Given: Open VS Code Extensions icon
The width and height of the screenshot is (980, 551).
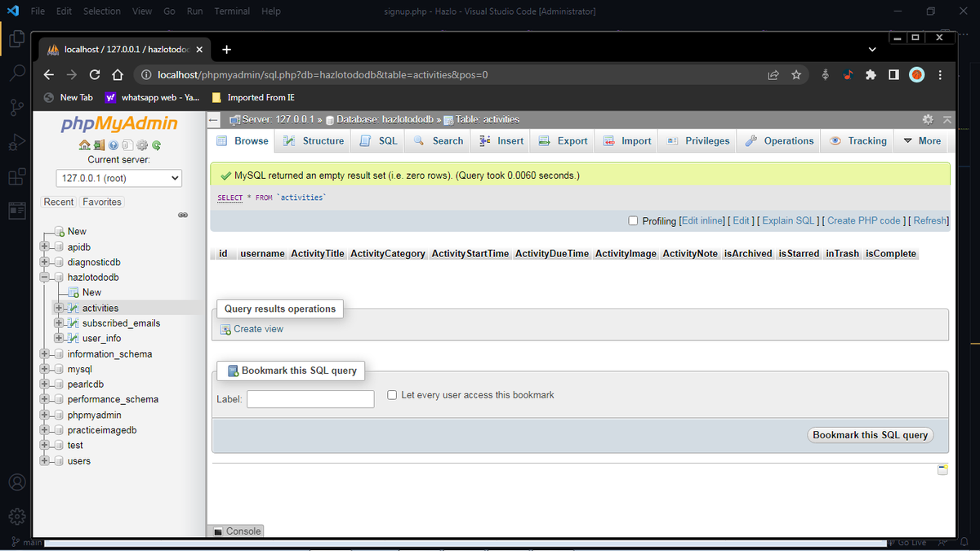Looking at the screenshot, I should (x=16, y=176).
